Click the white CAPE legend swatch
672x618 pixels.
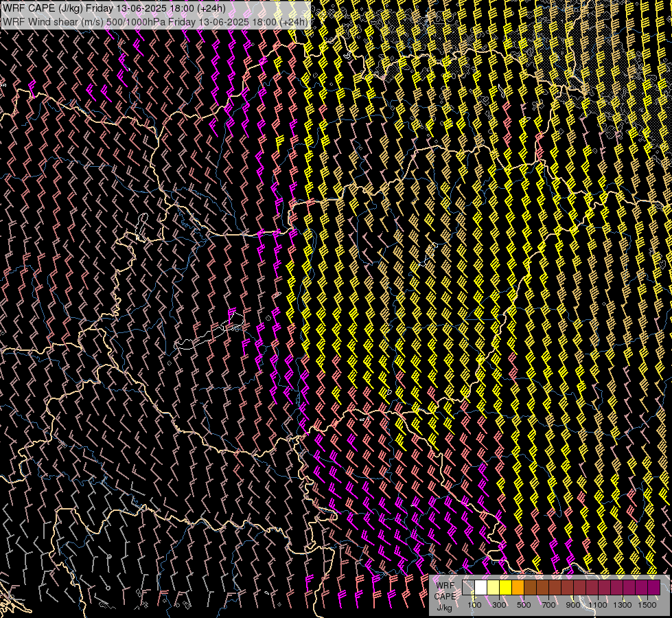point(480,588)
